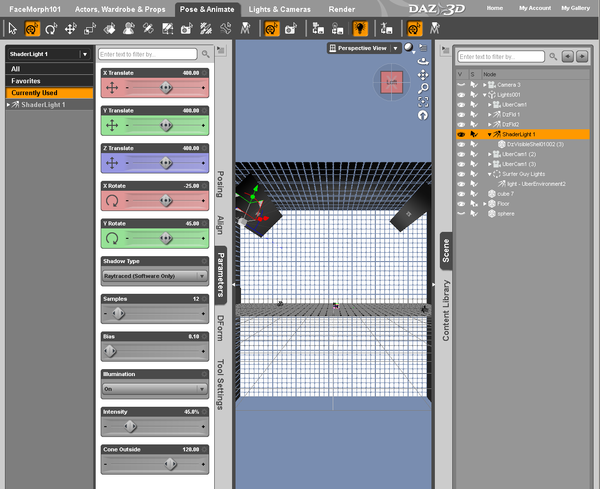Open the My Account link
The height and width of the screenshot is (489, 600).
(535, 8)
